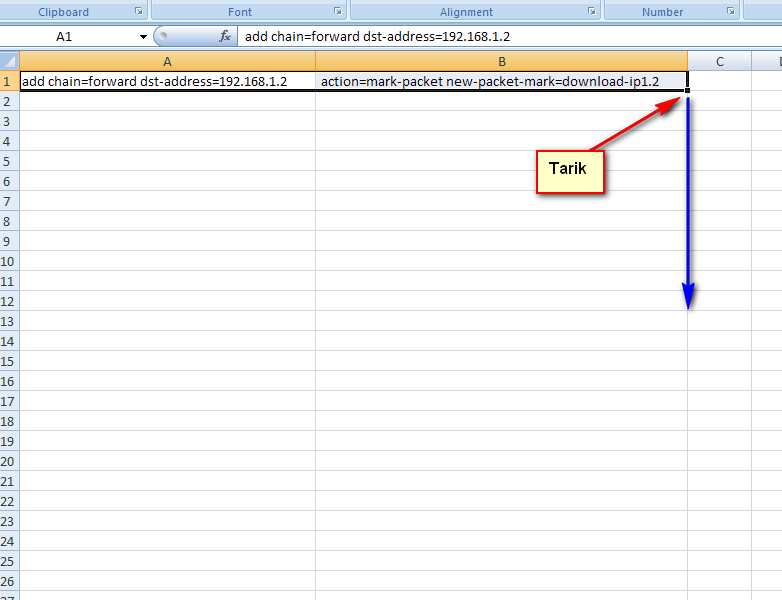Screen dimensions: 782x600
Task: Click the Select All corner button
Action: click(x=9, y=61)
